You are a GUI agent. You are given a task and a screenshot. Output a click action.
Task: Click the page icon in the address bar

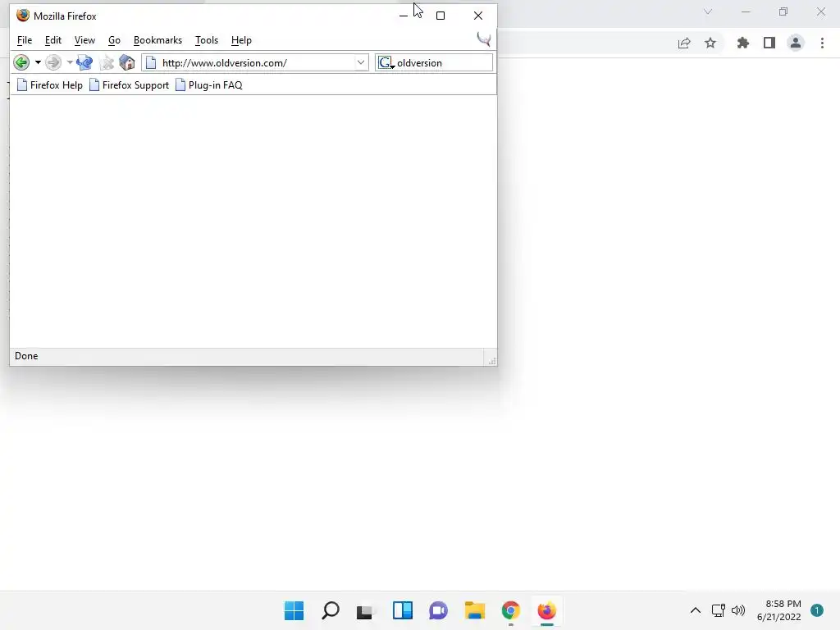click(x=151, y=62)
